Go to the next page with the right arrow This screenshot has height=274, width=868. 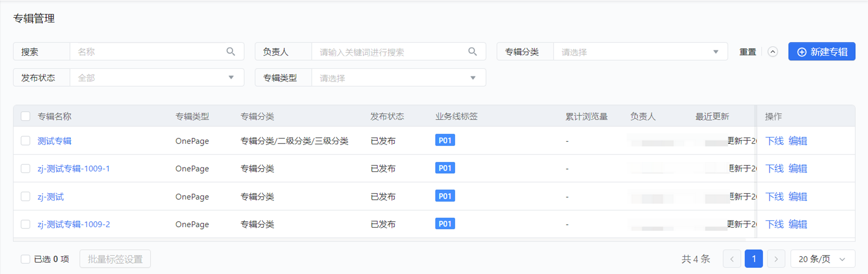coord(776,259)
